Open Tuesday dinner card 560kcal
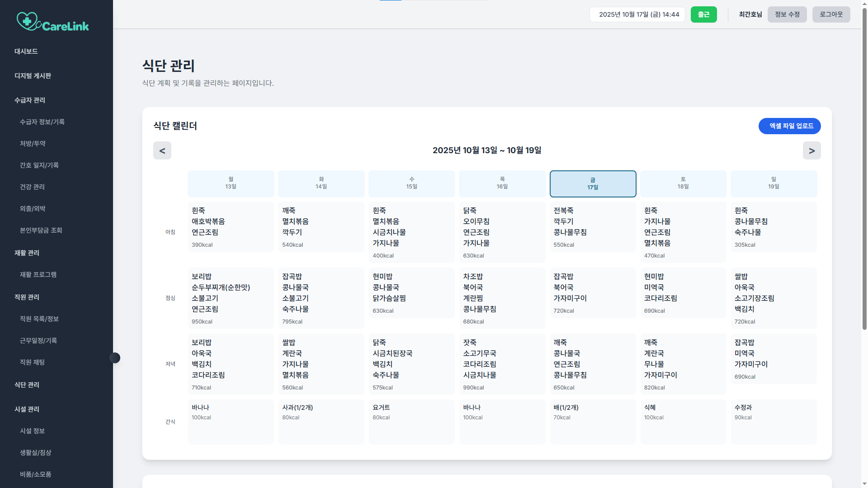 click(x=321, y=364)
